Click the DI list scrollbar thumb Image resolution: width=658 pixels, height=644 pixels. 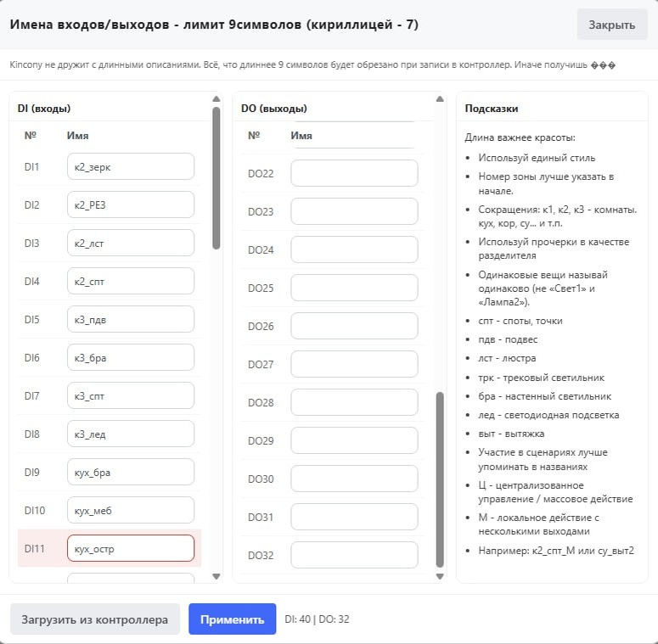[217, 178]
